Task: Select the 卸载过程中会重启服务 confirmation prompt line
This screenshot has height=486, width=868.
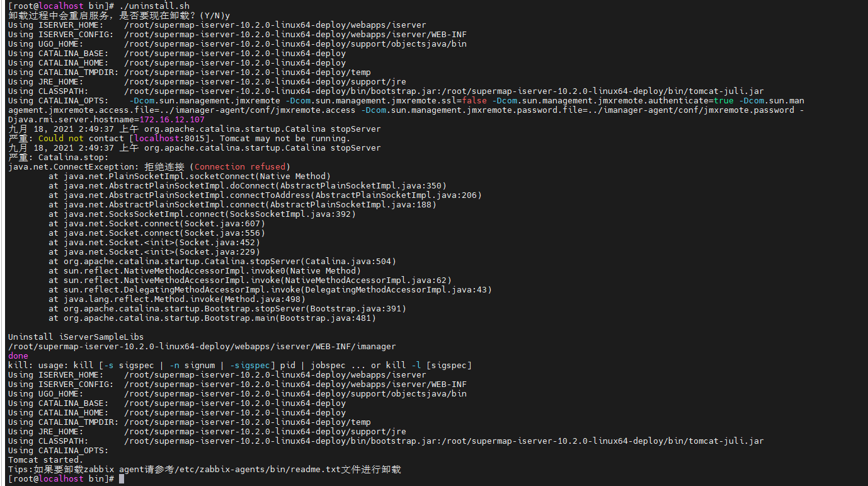Action: click(x=119, y=15)
